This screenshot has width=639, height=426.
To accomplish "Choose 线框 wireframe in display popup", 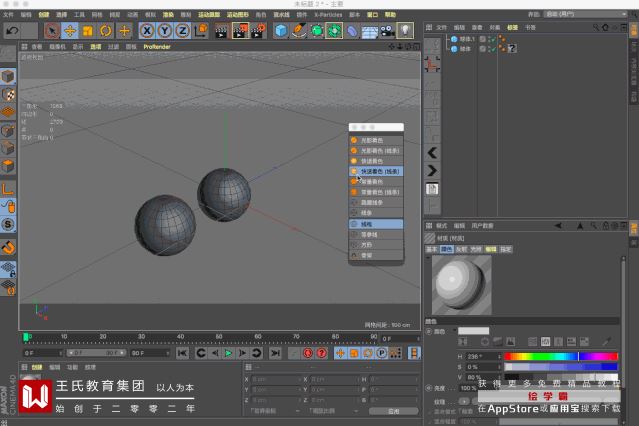I will pos(376,224).
